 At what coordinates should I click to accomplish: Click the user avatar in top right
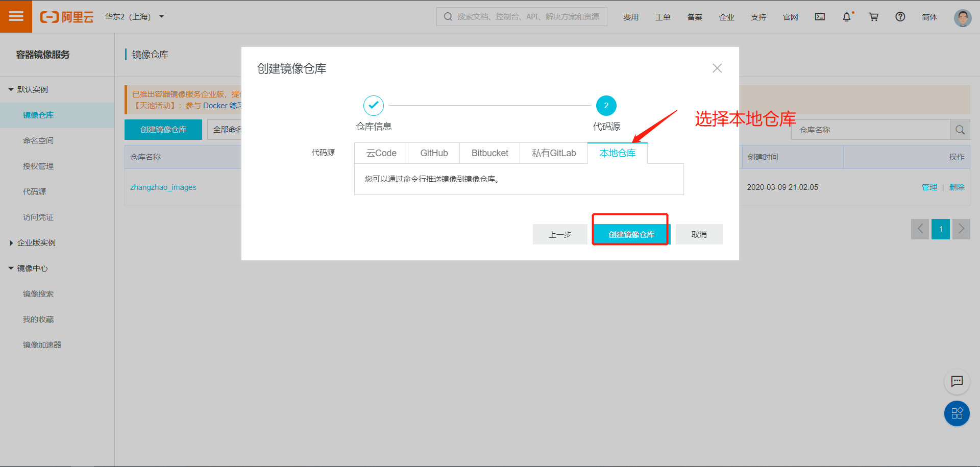pos(962,17)
